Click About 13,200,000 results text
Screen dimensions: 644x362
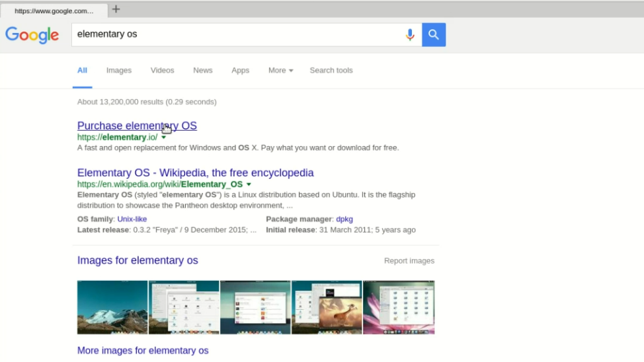pyautogui.click(x=147, y=102)
